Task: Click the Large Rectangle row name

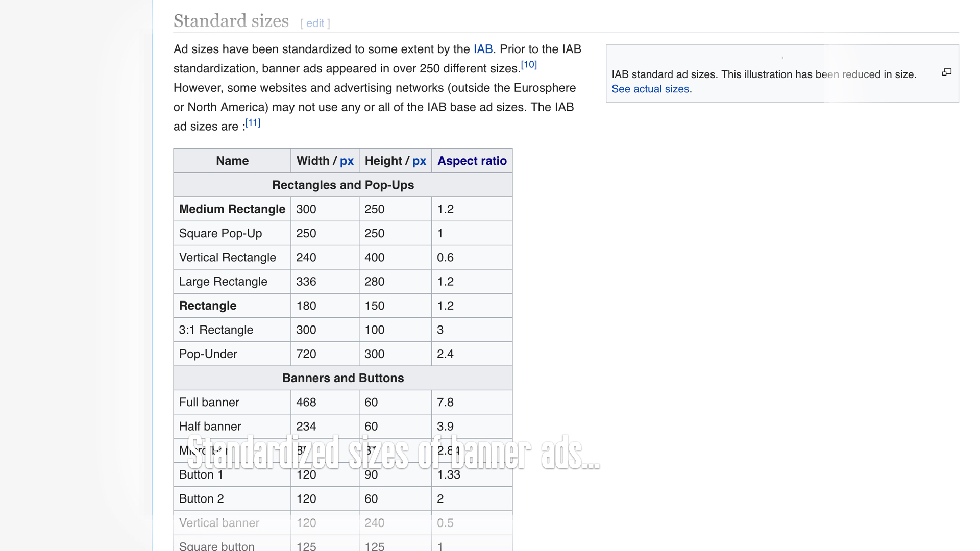Action: 223,282
